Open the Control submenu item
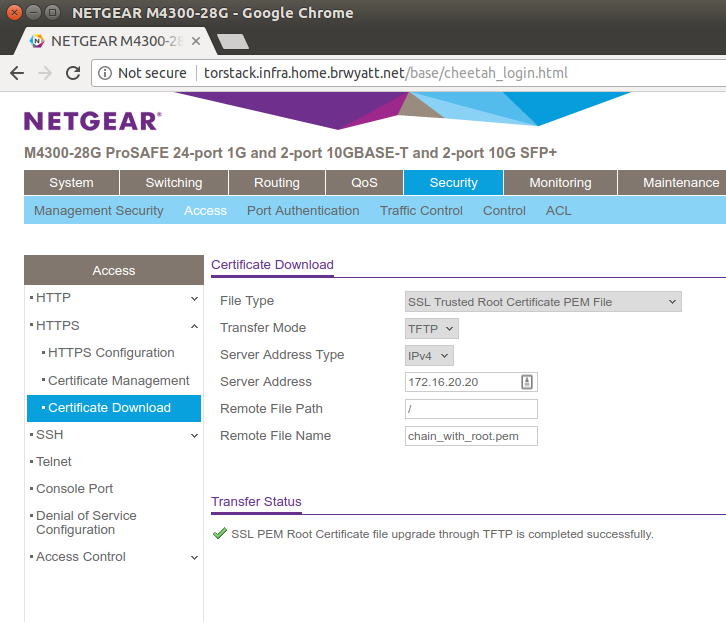 coord(504,211)
